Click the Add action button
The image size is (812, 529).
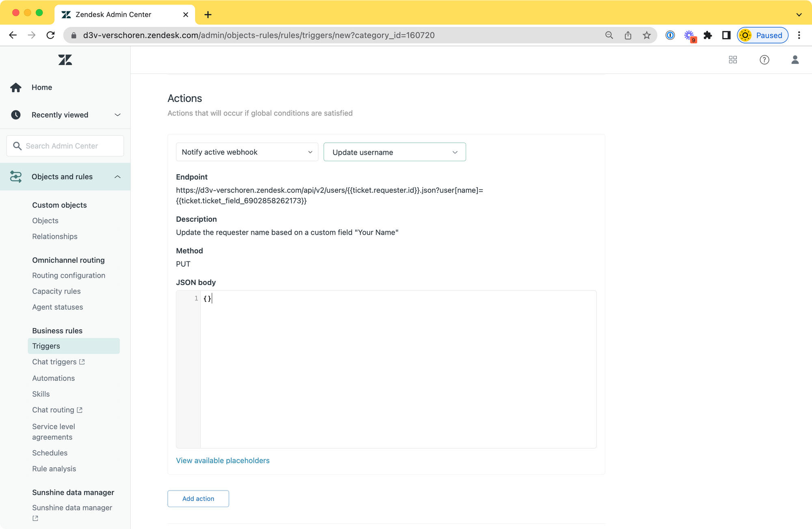(x=198, y=499)
